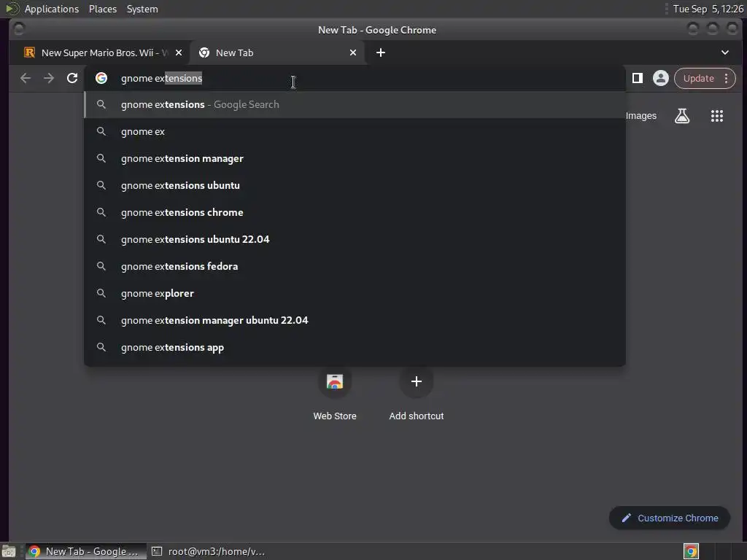Click the Google icon in address bar
The height and width of the screenshot is (560, 747).
tap(101, 78)
